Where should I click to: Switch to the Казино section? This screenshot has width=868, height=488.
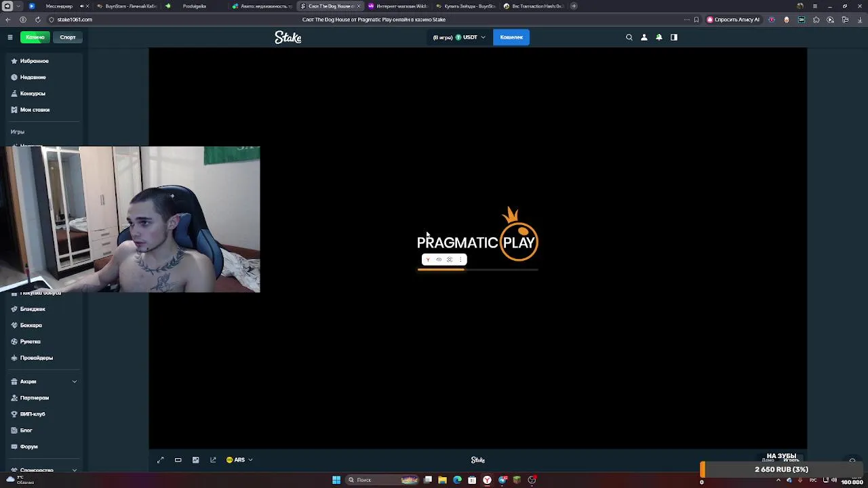point(35,37)
